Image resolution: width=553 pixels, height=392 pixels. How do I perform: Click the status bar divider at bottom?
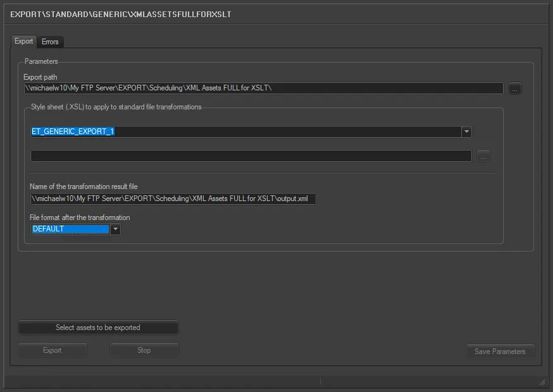(x=320, y=381)
